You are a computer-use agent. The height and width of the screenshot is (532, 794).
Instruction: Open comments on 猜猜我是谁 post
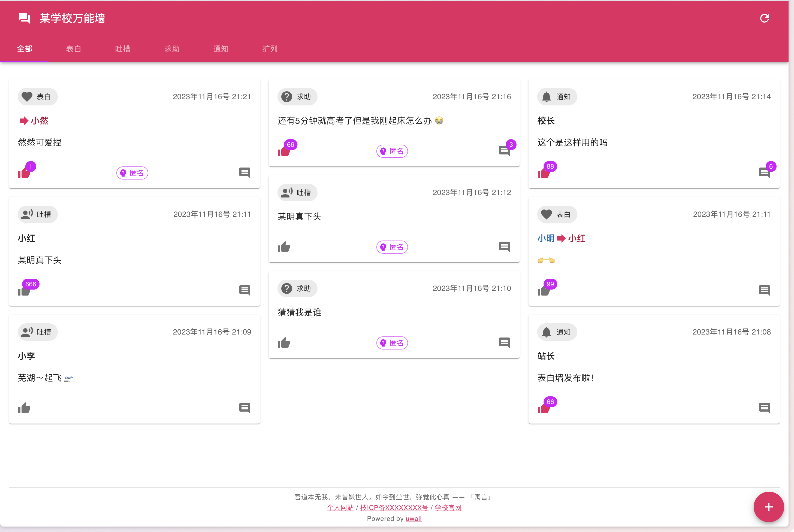click(505, 343)
